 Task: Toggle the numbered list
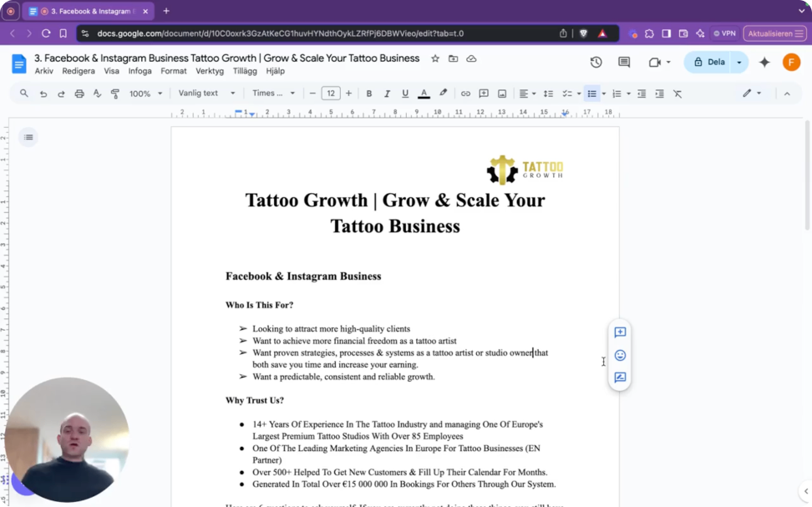pyautogui.click(x=617, y=94)
